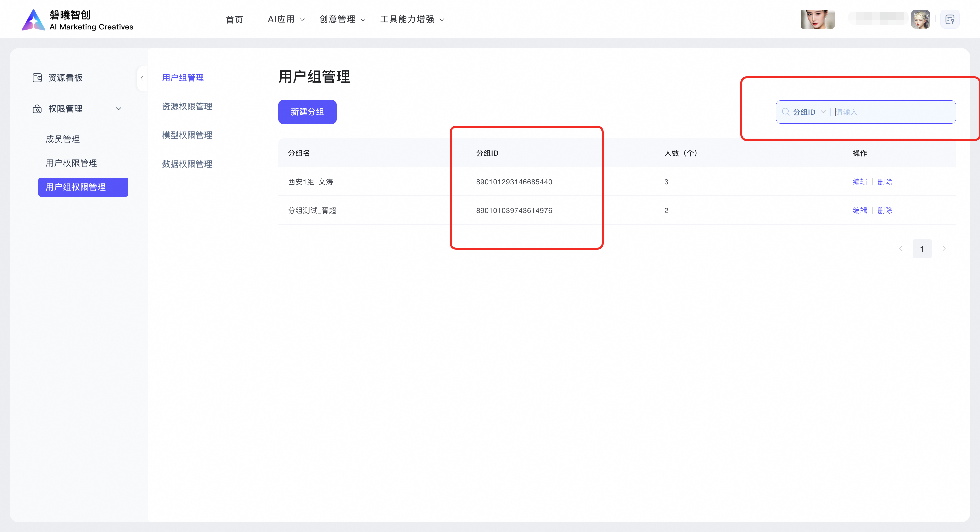The image size is (980, 532).
Task: Click the 操作 column header
Action: pos(859,153)
